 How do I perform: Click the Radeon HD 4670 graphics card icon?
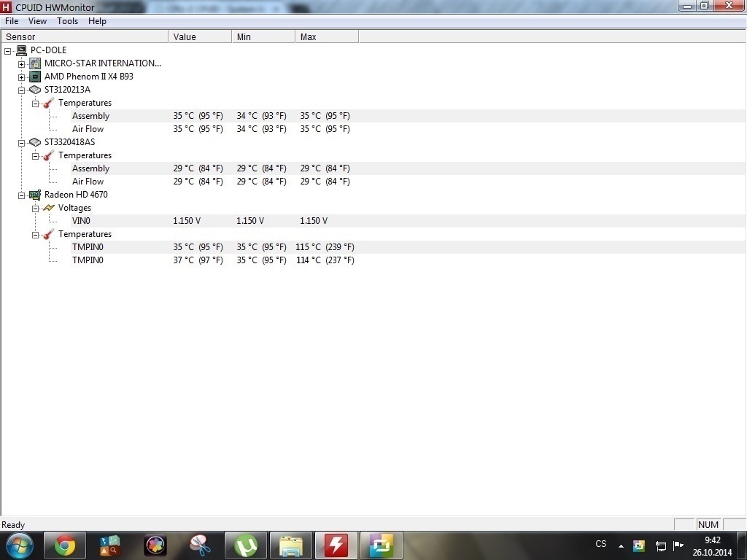(x=35, y=194)
